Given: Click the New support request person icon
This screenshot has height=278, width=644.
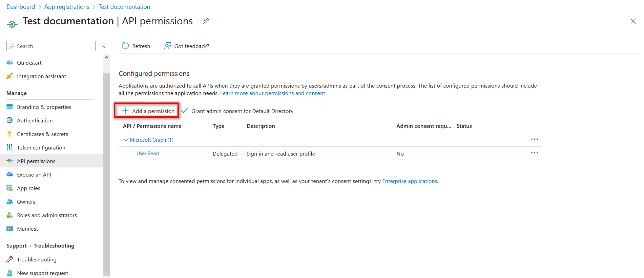Looking at the screenshot, I should (9, 273).
